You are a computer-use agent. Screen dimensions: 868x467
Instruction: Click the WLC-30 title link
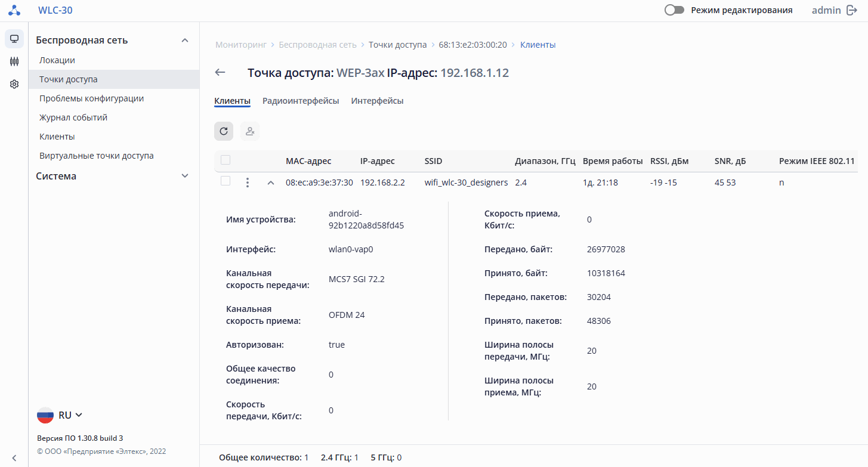[x=55, y=10]
